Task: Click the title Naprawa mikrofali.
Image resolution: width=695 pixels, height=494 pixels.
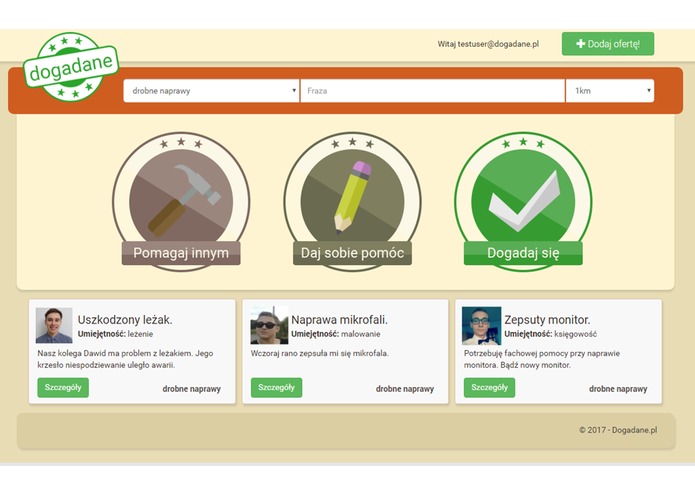Action: [339, 320]
